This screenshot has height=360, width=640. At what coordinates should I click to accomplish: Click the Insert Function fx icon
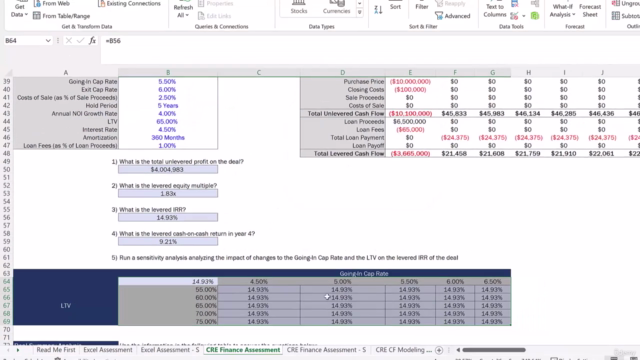93,40
